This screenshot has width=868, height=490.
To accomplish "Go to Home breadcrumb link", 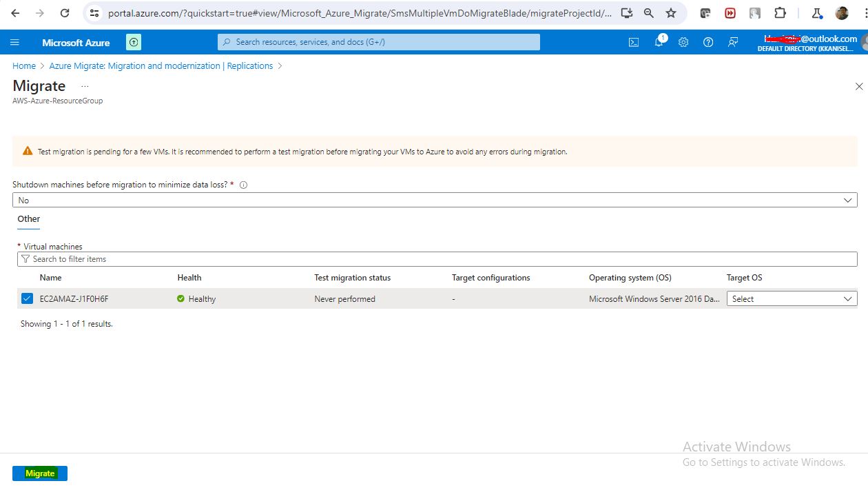I will point(24,65).
